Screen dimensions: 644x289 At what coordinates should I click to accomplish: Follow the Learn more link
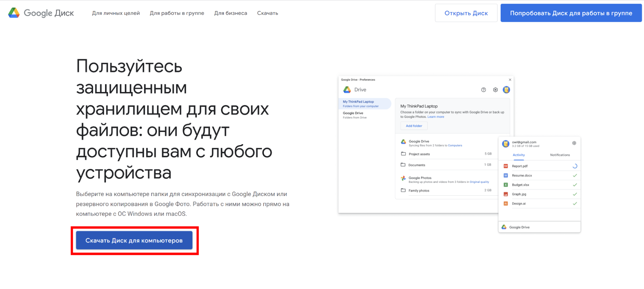click(x=436, y=117)
